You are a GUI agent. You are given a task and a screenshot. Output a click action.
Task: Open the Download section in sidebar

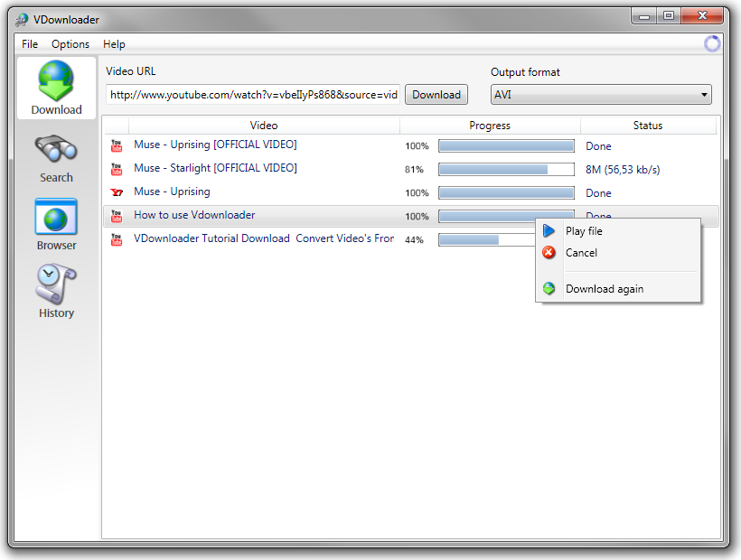pyautogui.click(x=56, y=88)
